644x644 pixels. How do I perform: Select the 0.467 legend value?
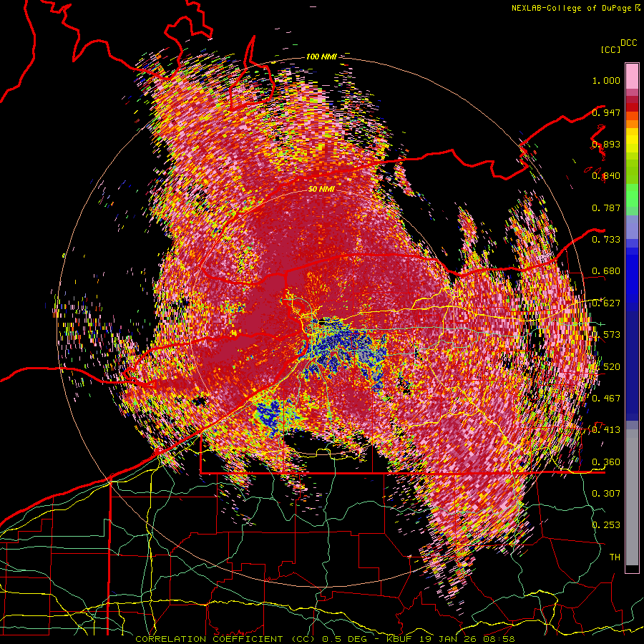(x=606, y=398)
